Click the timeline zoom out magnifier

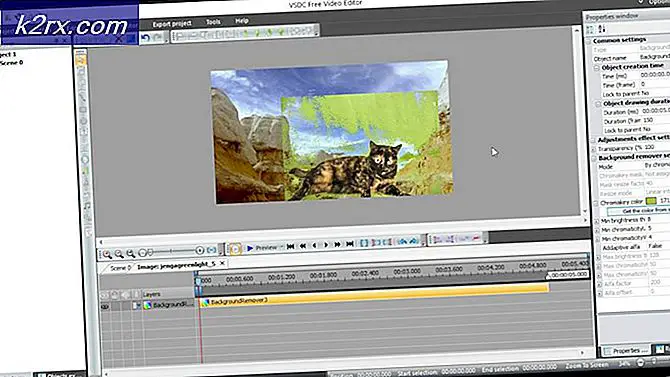(x=119, y=254)
